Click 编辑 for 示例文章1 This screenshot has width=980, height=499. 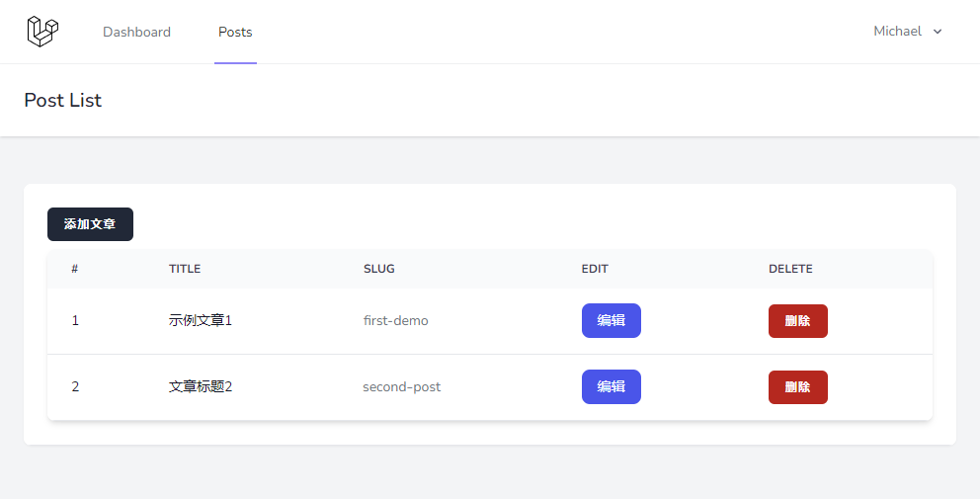(x=611, y=320)
